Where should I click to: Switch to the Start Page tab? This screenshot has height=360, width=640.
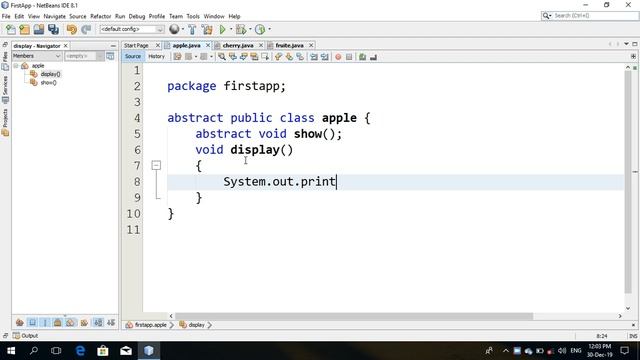[136, 45]
